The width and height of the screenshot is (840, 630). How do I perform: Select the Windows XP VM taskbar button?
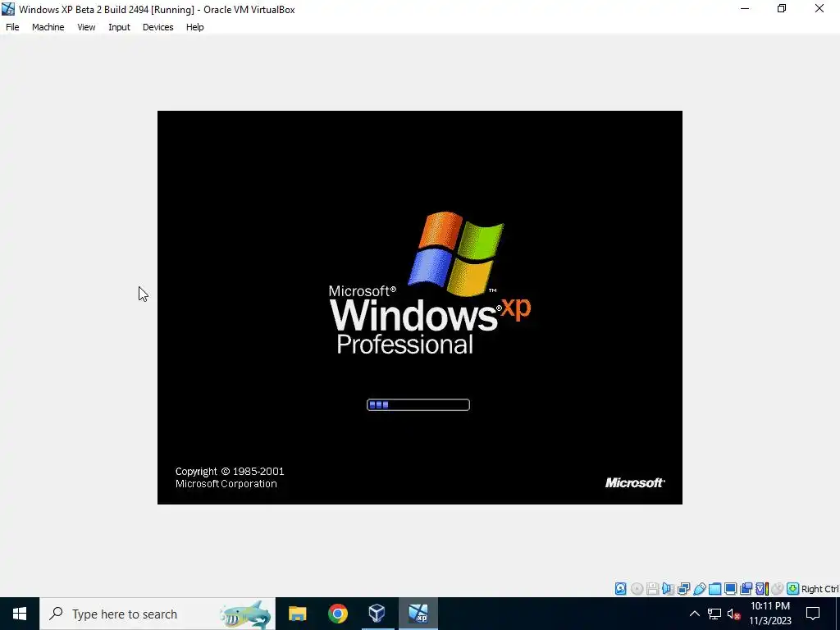(x=418, y=614)
